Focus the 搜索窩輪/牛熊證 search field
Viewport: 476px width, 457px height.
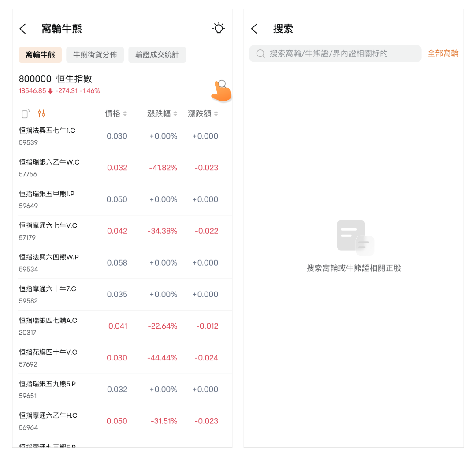pyautogui.click(x=335, y=54)
